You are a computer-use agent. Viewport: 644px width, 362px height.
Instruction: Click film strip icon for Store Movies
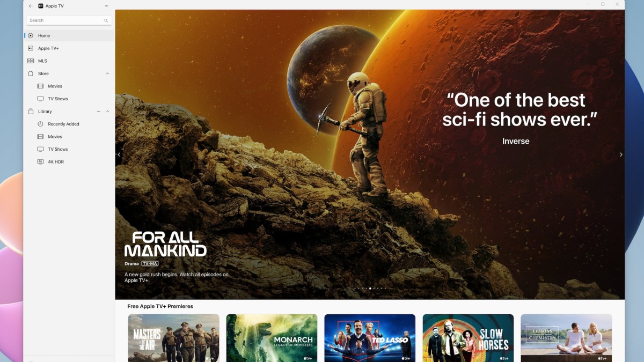tap(40, 86)
